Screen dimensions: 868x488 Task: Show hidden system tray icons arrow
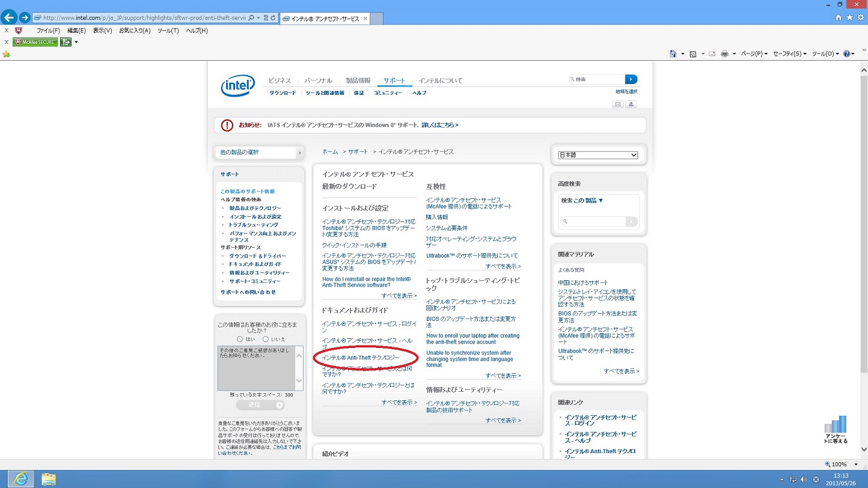tap(782, 480)
